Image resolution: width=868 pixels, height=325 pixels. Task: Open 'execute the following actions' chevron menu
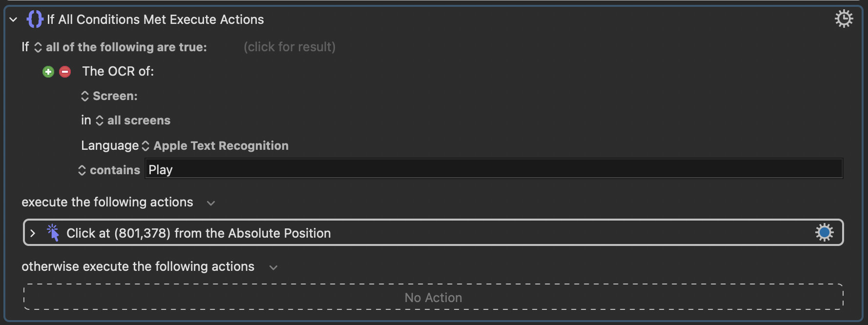click(211, 203)
